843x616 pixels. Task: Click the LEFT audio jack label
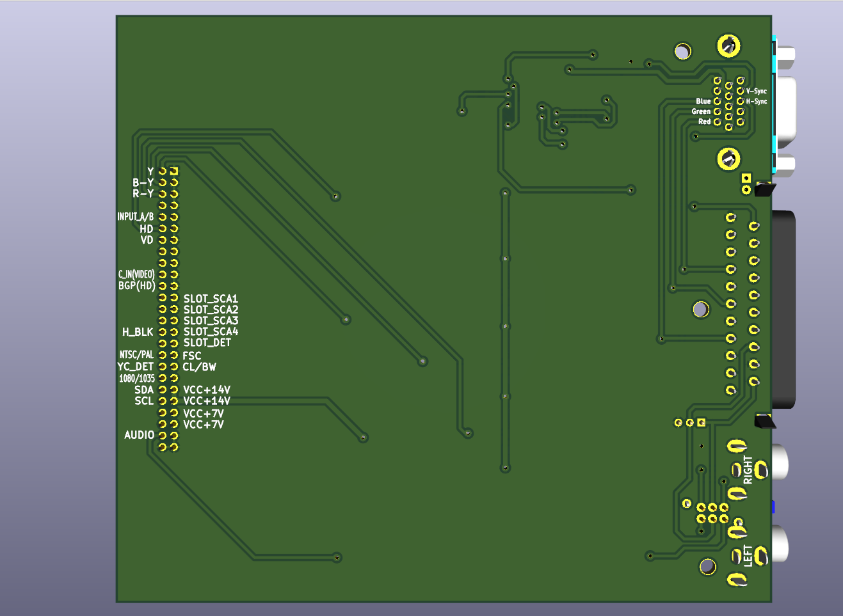pyautogui.click(x=748, y=555)
